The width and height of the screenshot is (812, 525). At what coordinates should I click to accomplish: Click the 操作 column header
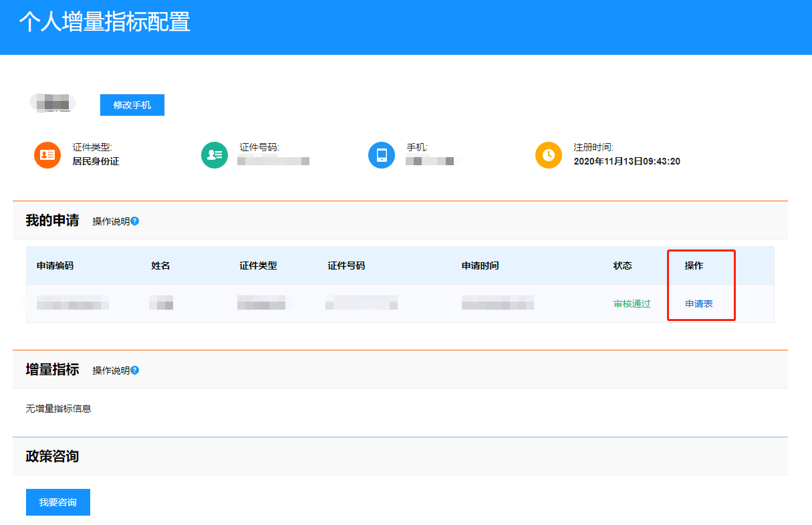point(694,266)
